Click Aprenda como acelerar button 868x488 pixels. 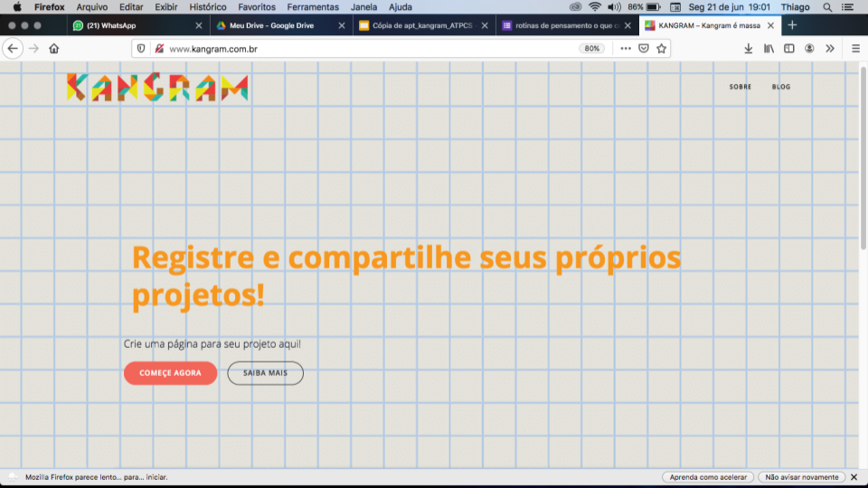coord(708,477)
